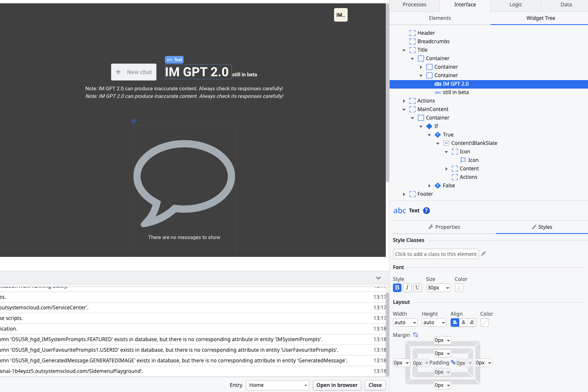Expand the Footer node in widget tree
The image size is (588, 392).
click(x=404, y=194)
